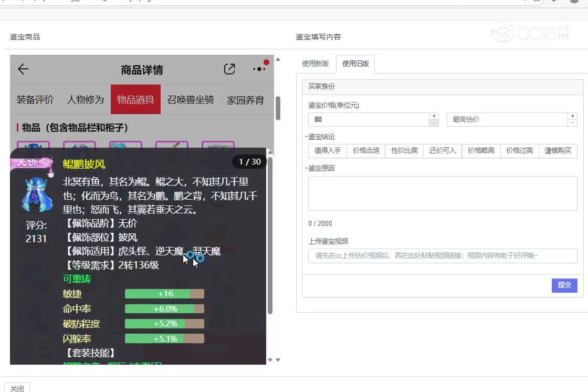Screen dimensions: 588x392
Task: Choose the 价格过高 conclusion
Action: pyautogui.click(x=519, y=151)
